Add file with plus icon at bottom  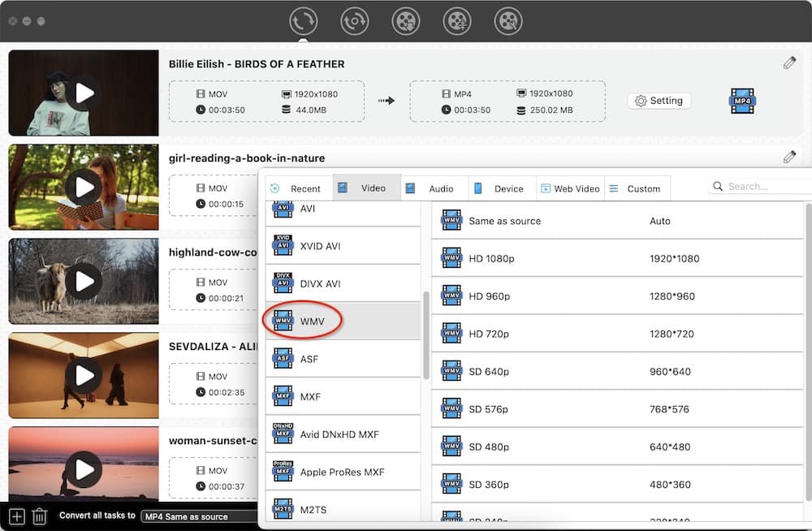point(16,516)
